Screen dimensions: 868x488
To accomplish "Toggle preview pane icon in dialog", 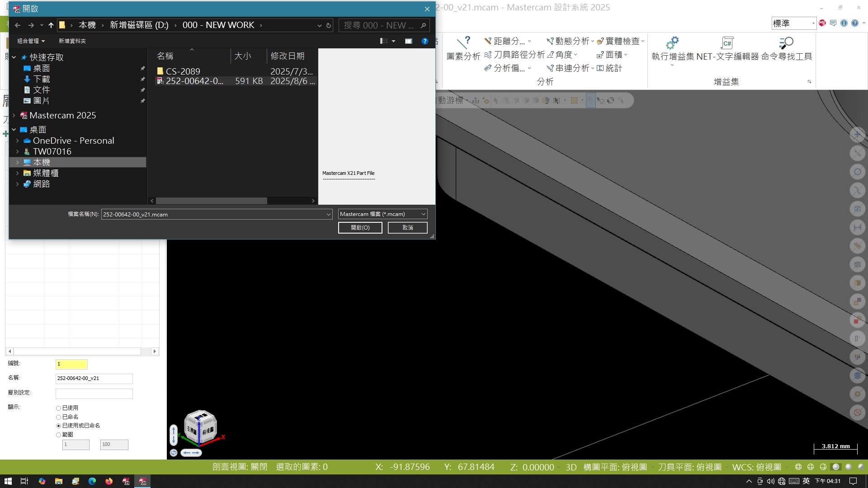I will tap(408, 41).
